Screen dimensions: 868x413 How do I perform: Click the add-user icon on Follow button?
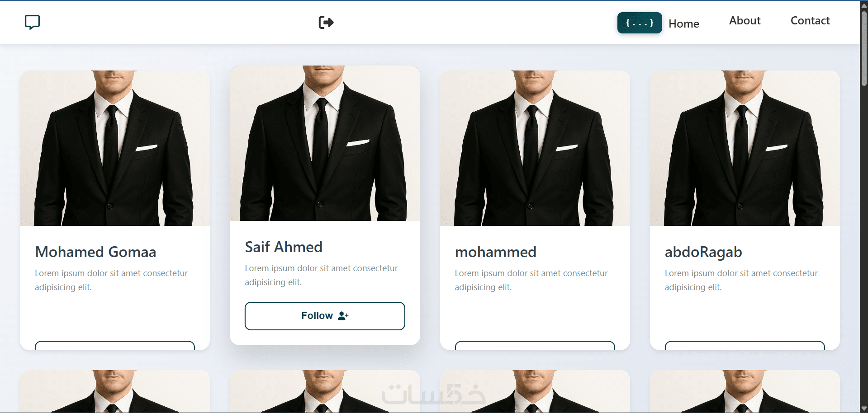pos(343,316)
